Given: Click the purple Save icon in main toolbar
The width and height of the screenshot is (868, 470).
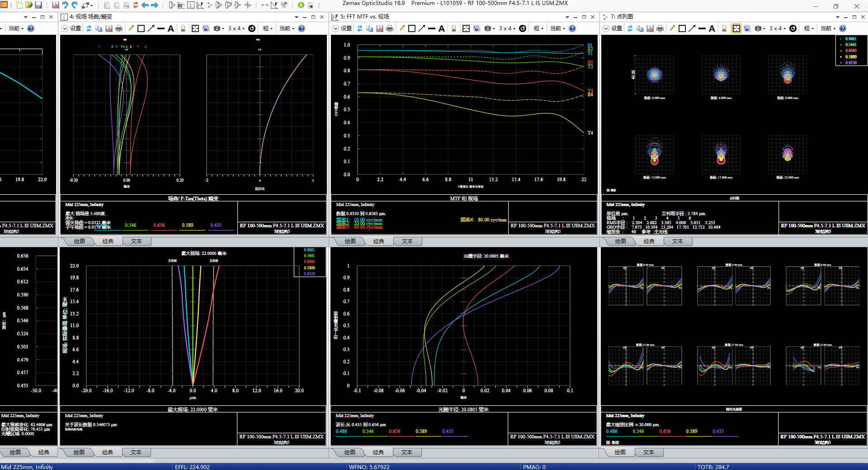Looking at the screenshot, I should 38,5.
